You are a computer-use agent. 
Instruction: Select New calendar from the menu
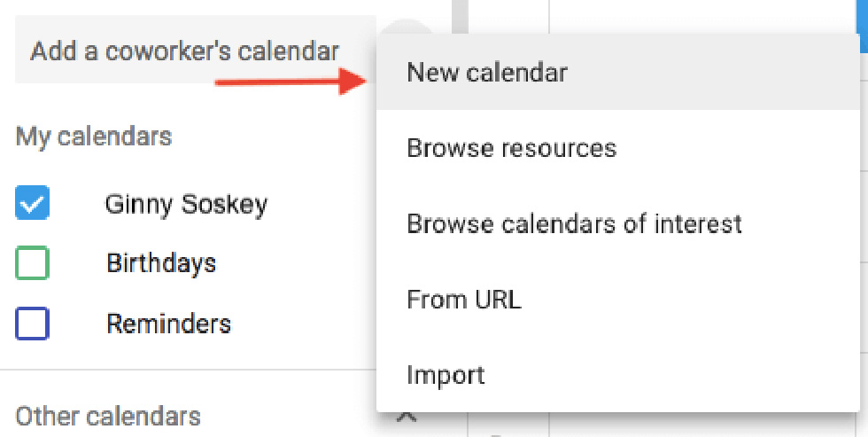click(x=487, y=73)
